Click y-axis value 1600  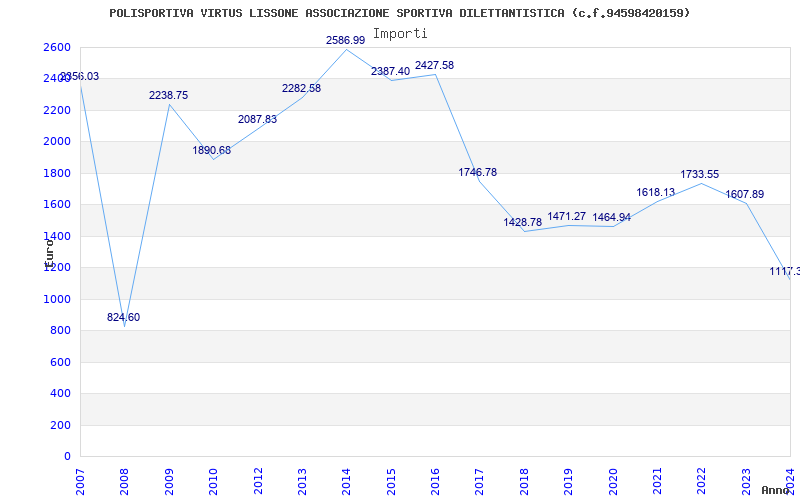pyautogui.click(x=57, y=205)
